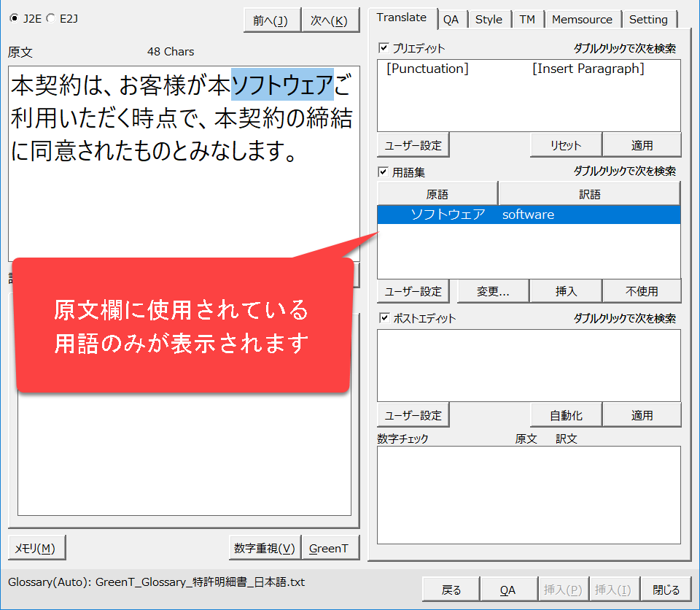The height and width of the screenshot is (610, 700).
Task: Select the J2E radio button
Action: [x=15, y=18]
